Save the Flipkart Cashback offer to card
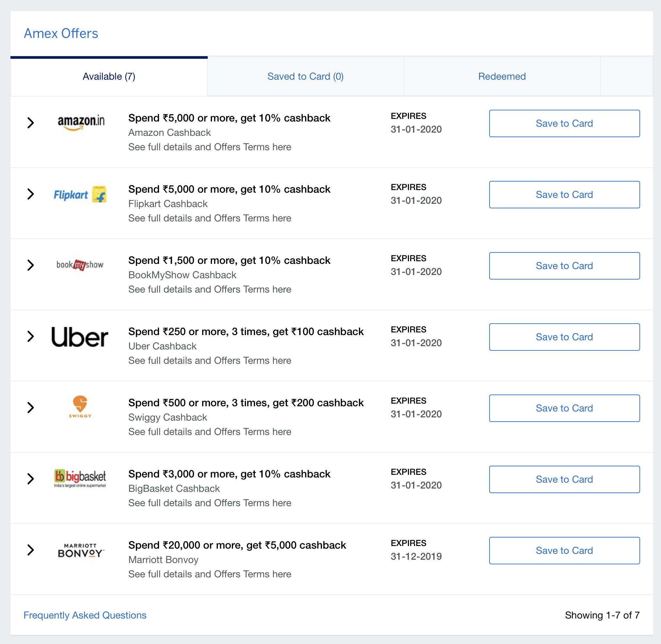 564,195
